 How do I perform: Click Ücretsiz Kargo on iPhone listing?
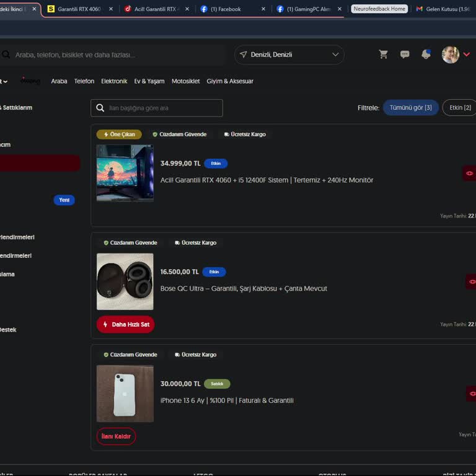coord(195,355)
